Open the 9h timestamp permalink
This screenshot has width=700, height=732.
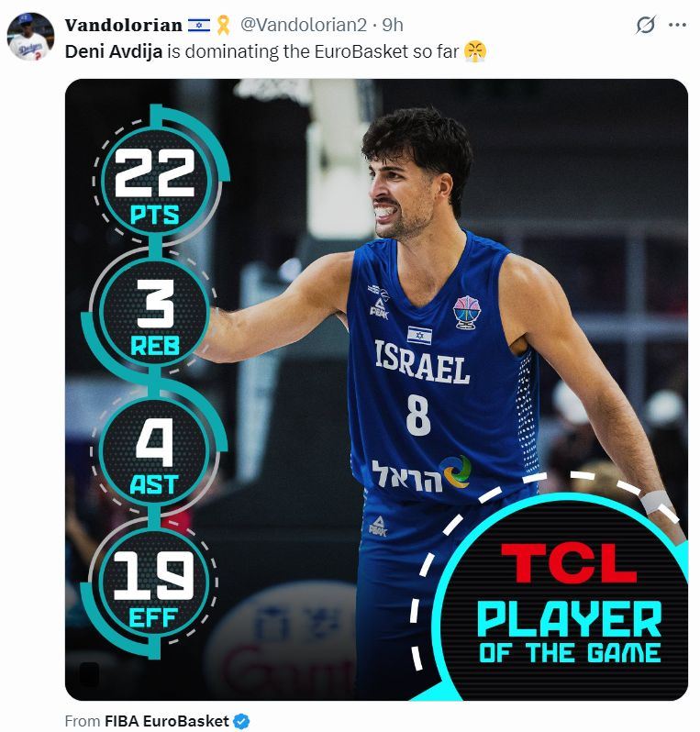(x=393, y=25)
